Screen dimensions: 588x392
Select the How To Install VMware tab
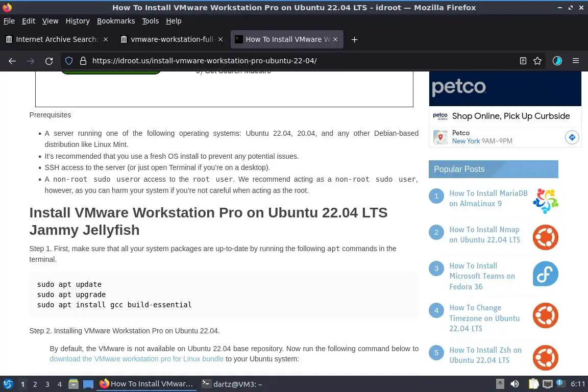click(287, 39)
